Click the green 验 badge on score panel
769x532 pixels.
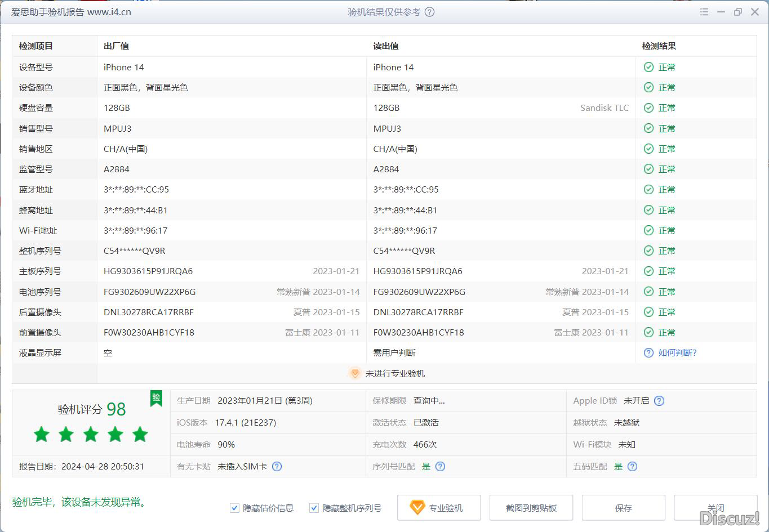tap(156, 398)
